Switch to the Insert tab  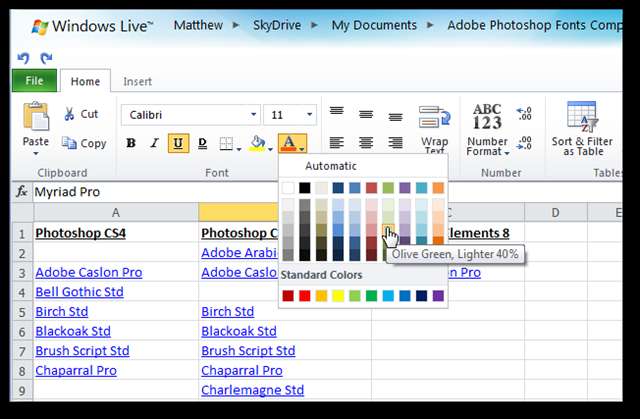137,81
